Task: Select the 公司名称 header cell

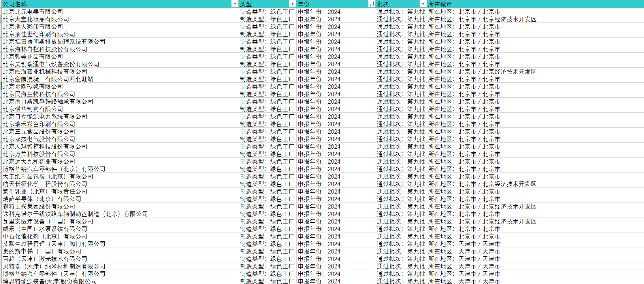Action: pyautogui.click(x=120, y=4)
